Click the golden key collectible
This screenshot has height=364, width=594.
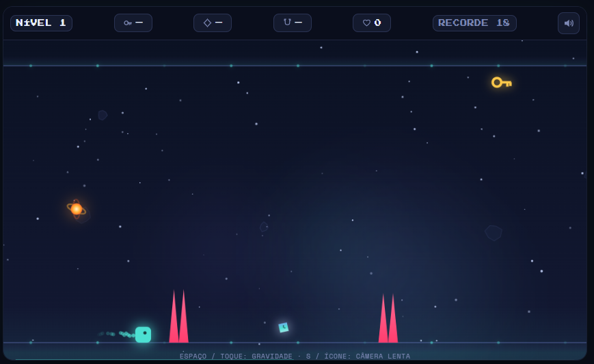502,83
